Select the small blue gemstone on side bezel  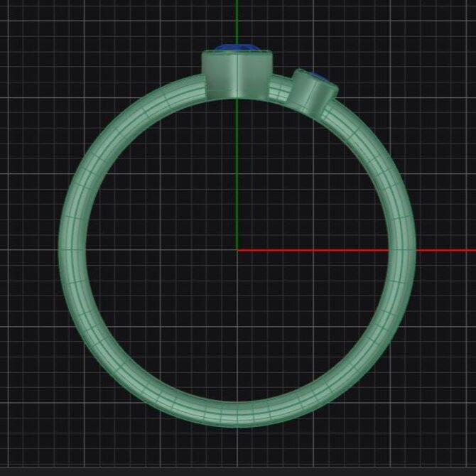(x=319, y=77)
